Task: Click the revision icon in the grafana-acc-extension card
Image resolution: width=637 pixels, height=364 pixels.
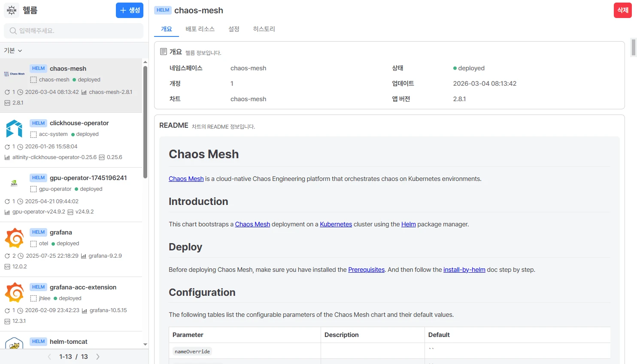Action: click(x=7, y=310)
